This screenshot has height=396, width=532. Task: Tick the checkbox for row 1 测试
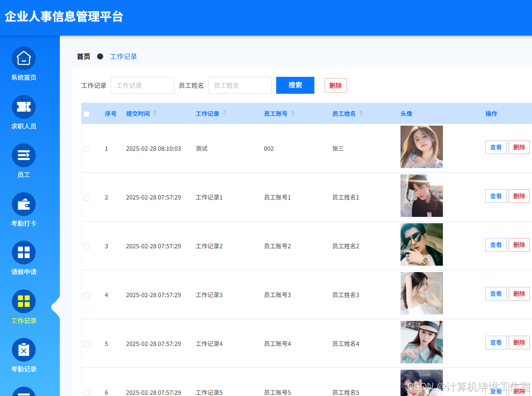[x=87, y=149]
